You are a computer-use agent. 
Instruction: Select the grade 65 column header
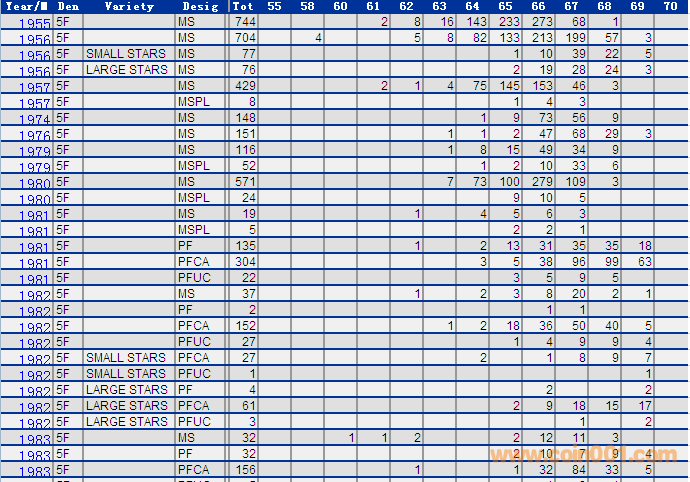[x=505, y=6]
